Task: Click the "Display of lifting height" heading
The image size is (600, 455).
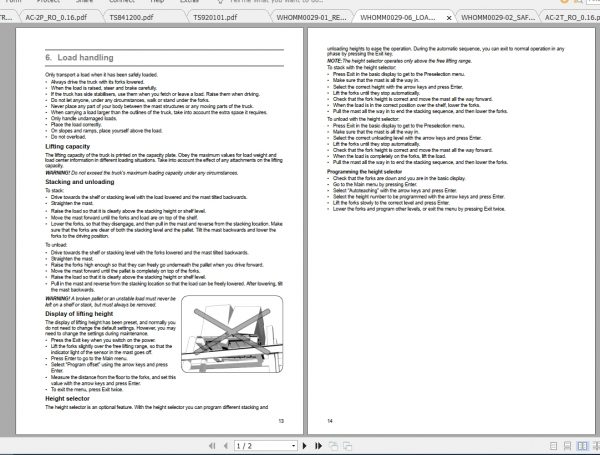Action: click(79, 314)
